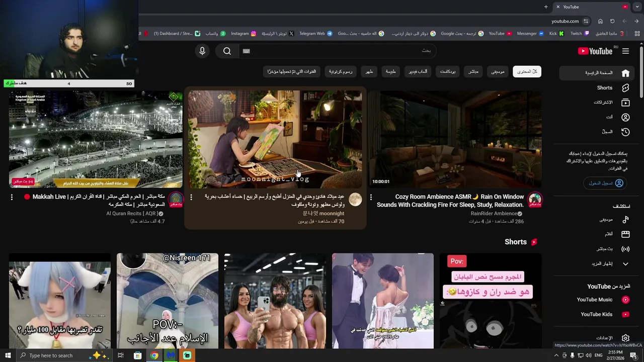
Task: Open the Kick bookmark
Action: [556, 34]
